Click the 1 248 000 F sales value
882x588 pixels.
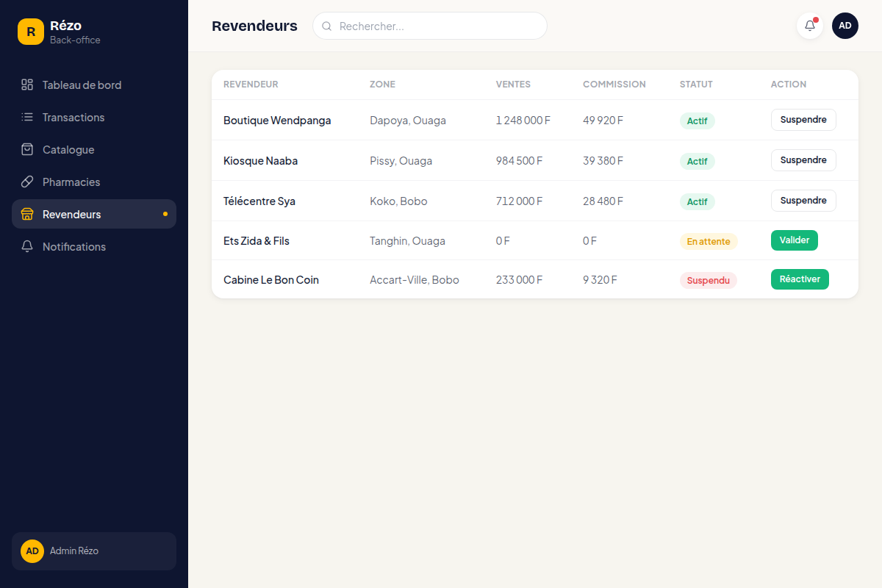[523, 121]
